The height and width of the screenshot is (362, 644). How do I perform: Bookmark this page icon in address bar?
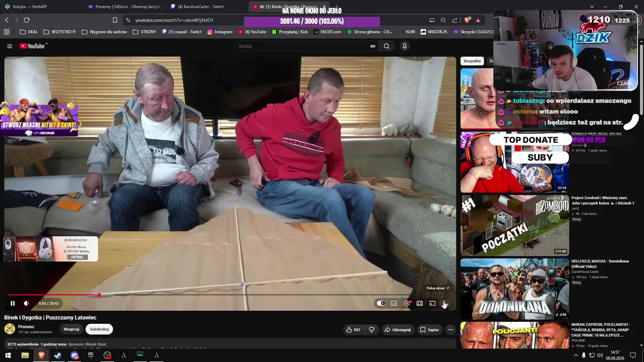[115, 20]
